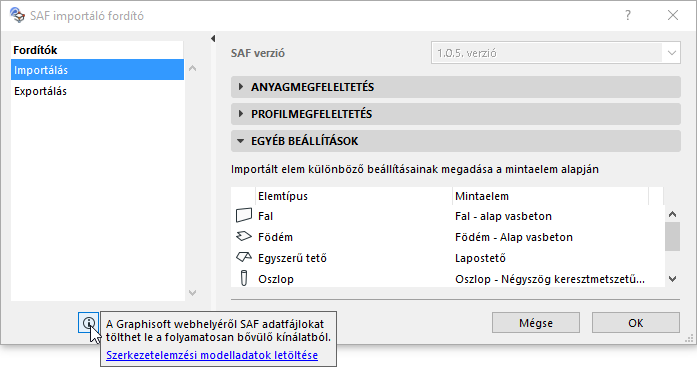697x367 pixels.
Task: Click the SAF application icon in title bar
Action: pos(17,15)
